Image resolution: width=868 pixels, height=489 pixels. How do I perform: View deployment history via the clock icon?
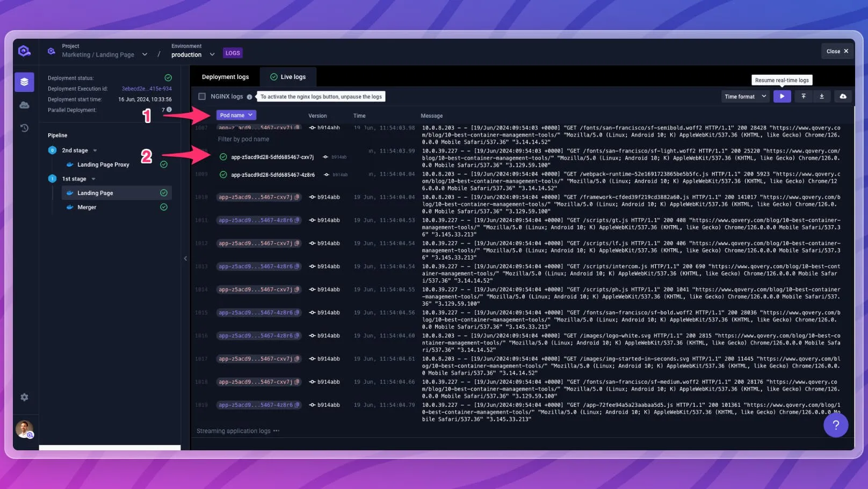(x=24, y=127)
